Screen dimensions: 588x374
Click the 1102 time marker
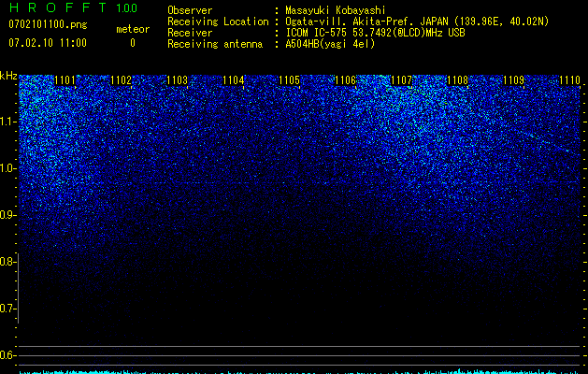pyautogui.click(x=122, y=80)
